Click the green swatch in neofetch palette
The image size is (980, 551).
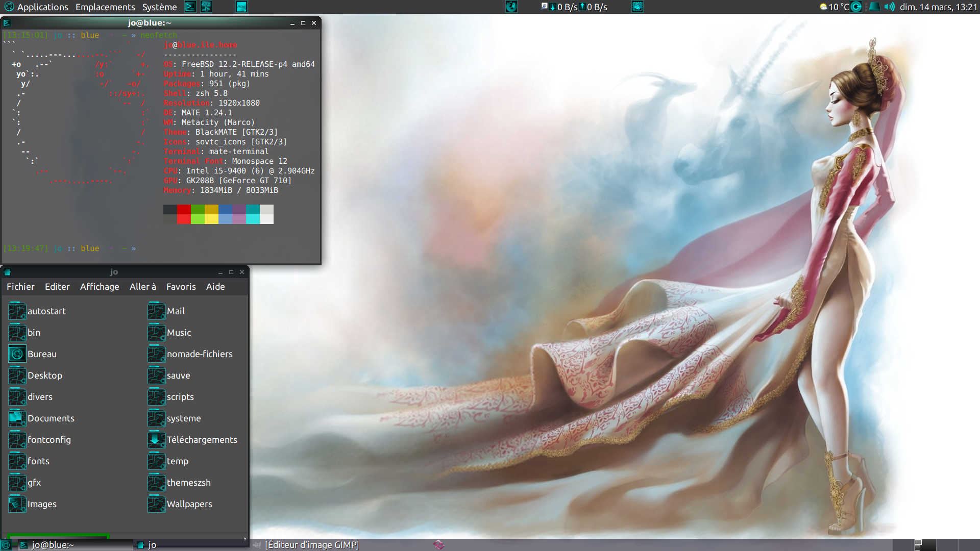[198, 209]
